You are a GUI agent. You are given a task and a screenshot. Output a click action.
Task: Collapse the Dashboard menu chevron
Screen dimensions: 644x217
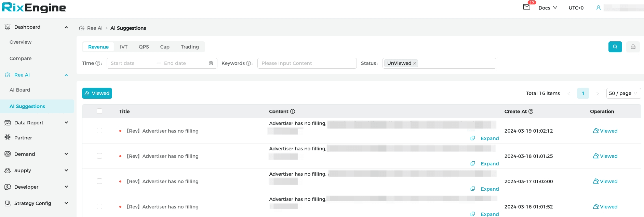click(x=66, y=27)
